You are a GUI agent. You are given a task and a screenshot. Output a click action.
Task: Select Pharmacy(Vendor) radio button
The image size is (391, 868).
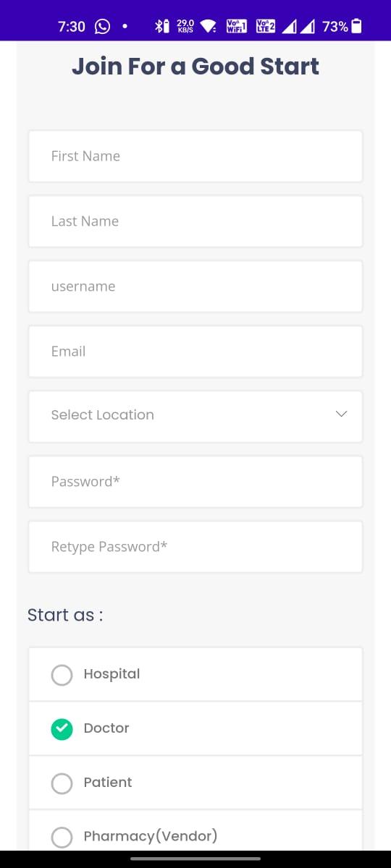click(62, 838)
